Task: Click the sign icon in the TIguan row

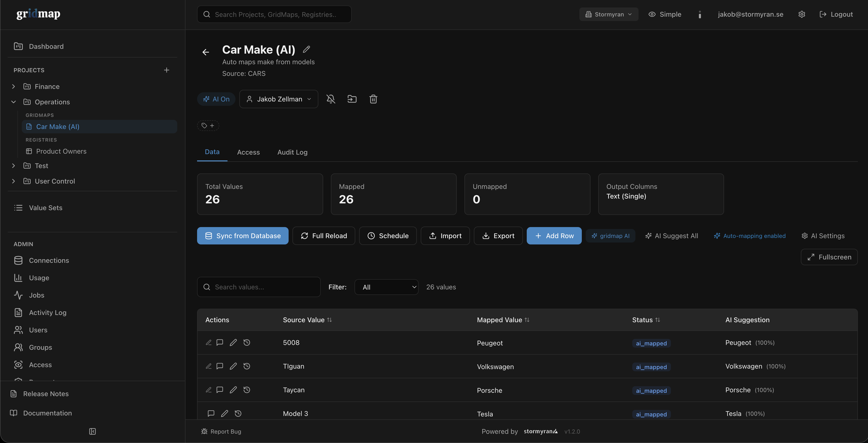Action: 209,366
